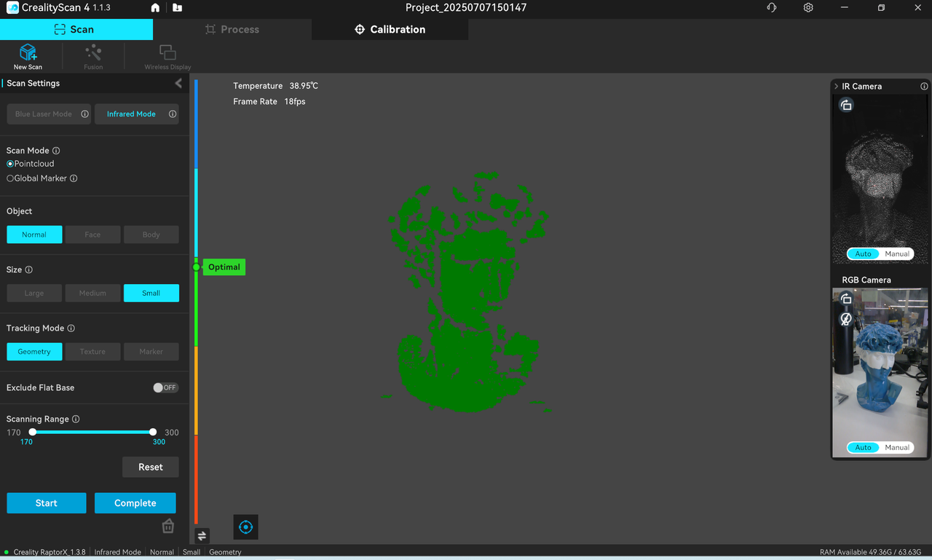Show Tracking Mode info icon

tap(71, 328)
